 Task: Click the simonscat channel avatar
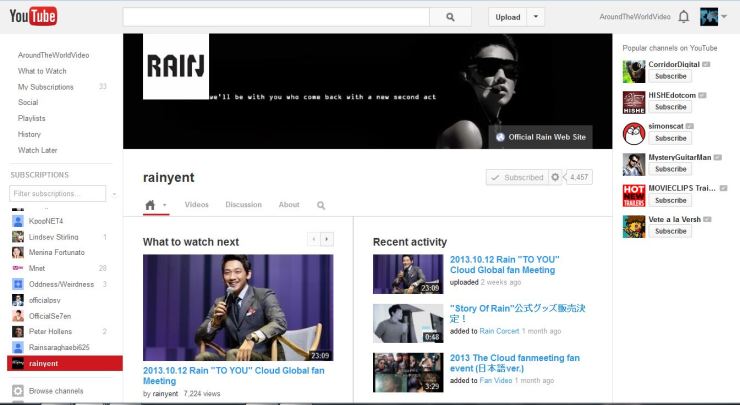pyautogui.click(x=633, y=134)
